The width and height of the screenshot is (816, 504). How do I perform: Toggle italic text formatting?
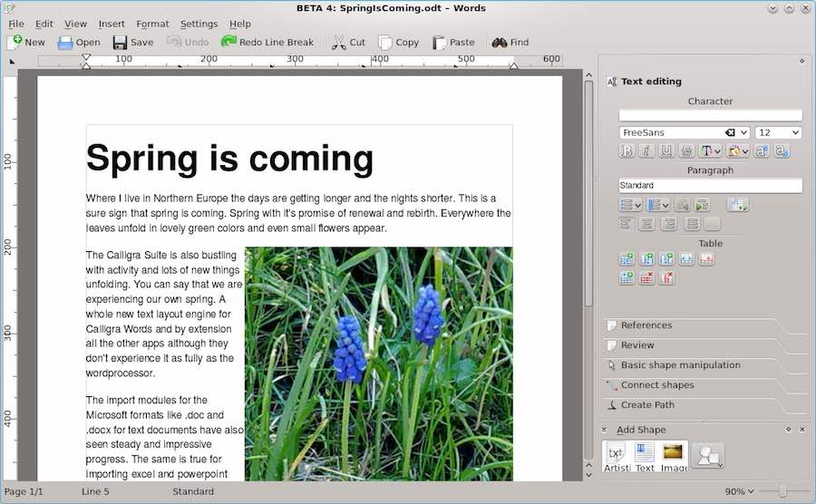click(x=646, y=151)
